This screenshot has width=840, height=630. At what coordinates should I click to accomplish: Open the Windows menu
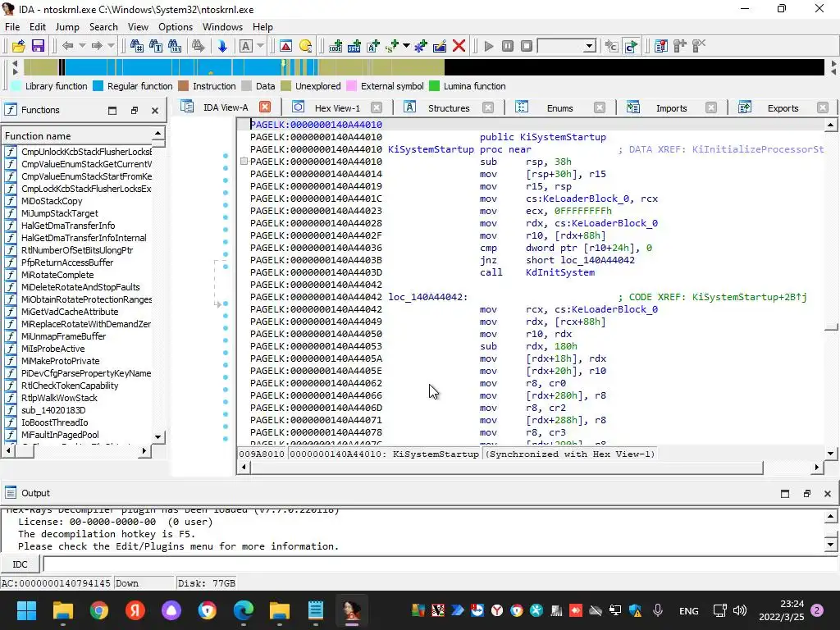222,27
